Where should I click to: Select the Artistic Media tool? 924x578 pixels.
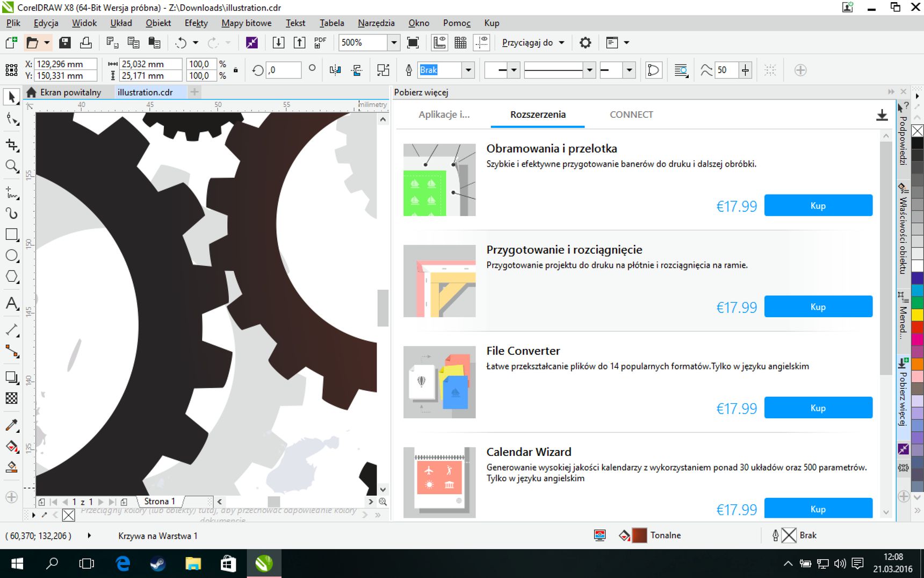pos(12,213)
